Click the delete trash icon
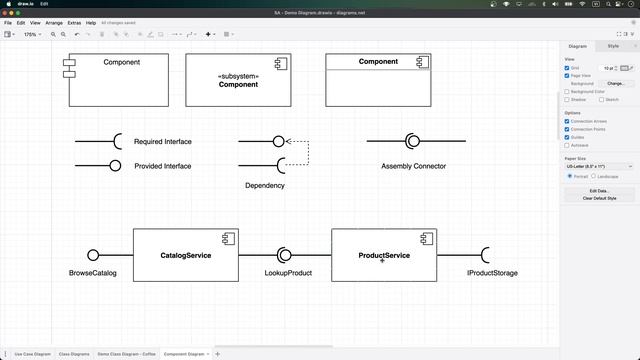This screenshot has width=640, height=360. [102, 34]
